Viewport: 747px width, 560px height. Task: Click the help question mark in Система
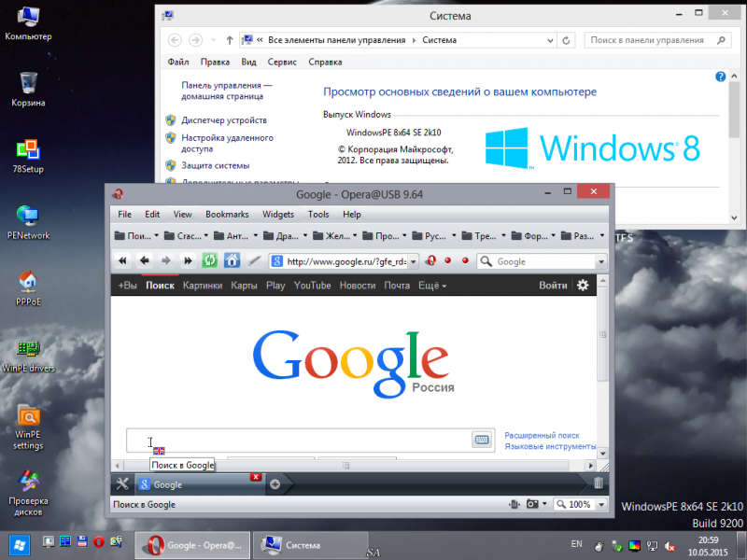click(720, 77)
